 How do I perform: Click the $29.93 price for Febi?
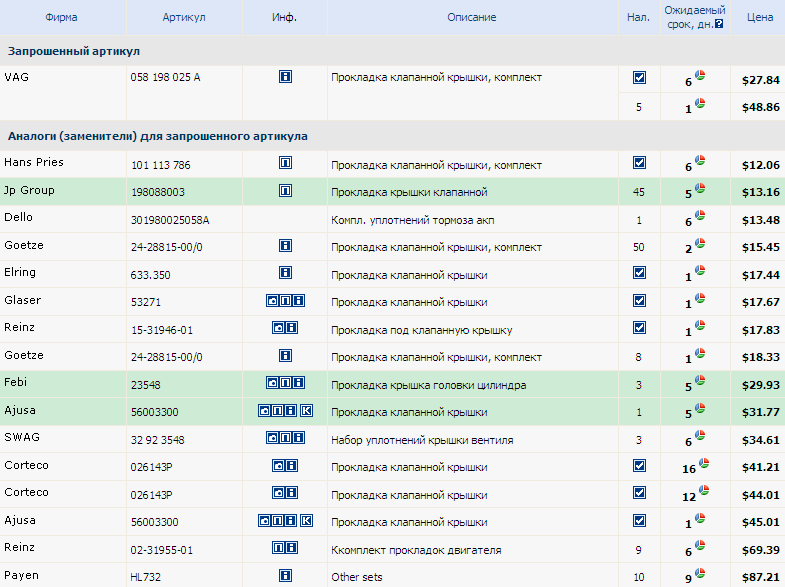click(761, 385)
